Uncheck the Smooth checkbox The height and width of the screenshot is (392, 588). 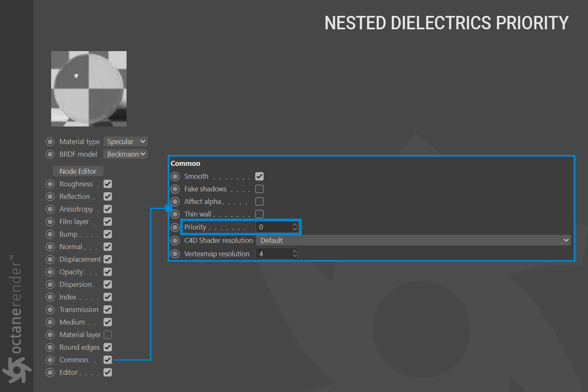tap(259, 176)
